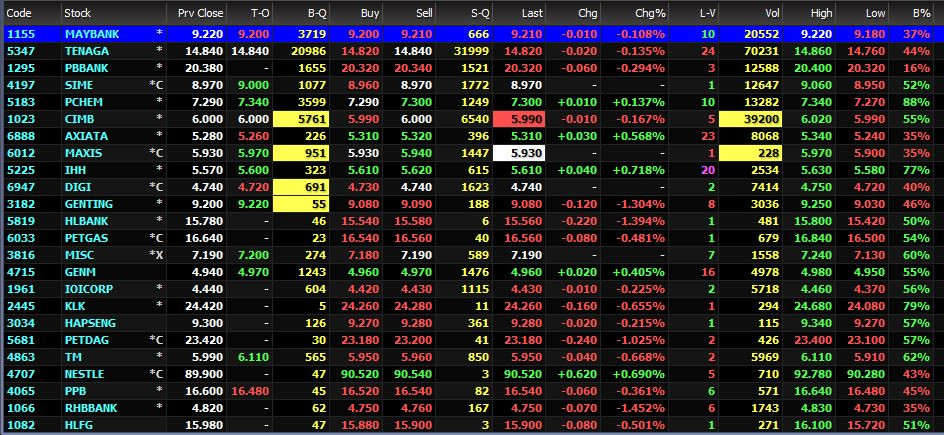The width and height of the screenshot is (944, 435).
Task: Click the PBBANK stock name
Action: point(86,68)
